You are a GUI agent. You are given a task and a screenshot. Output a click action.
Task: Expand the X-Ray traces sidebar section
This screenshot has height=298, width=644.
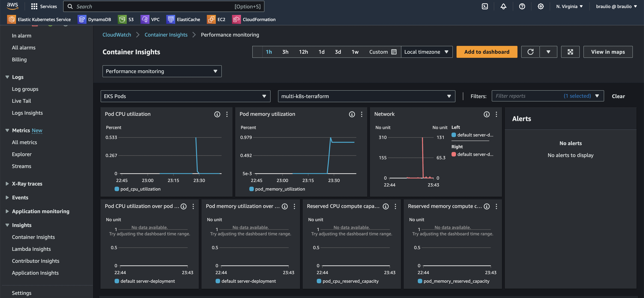27,184
